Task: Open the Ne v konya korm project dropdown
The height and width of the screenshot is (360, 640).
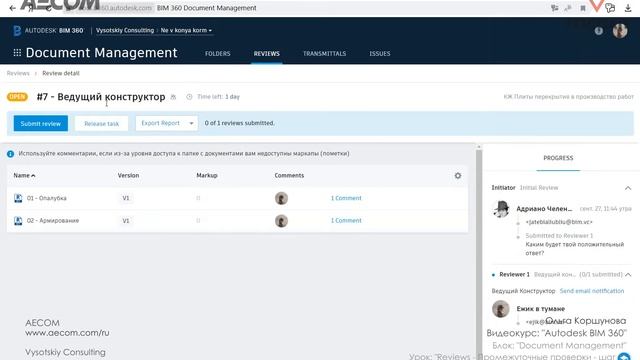Action: click(186, 31)
